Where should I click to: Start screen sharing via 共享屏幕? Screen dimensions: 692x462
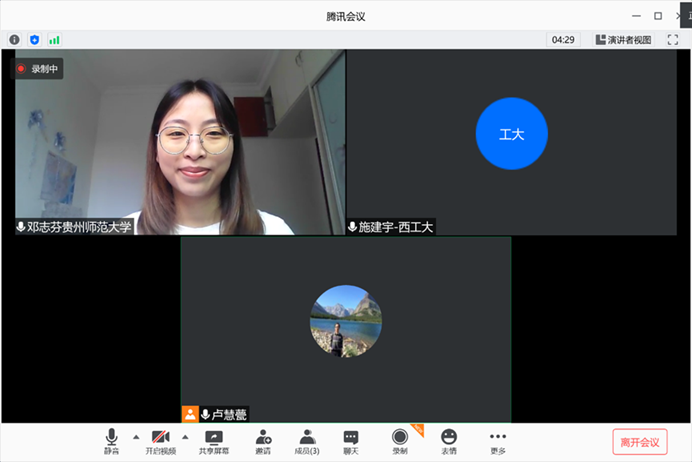coord(213,440)
